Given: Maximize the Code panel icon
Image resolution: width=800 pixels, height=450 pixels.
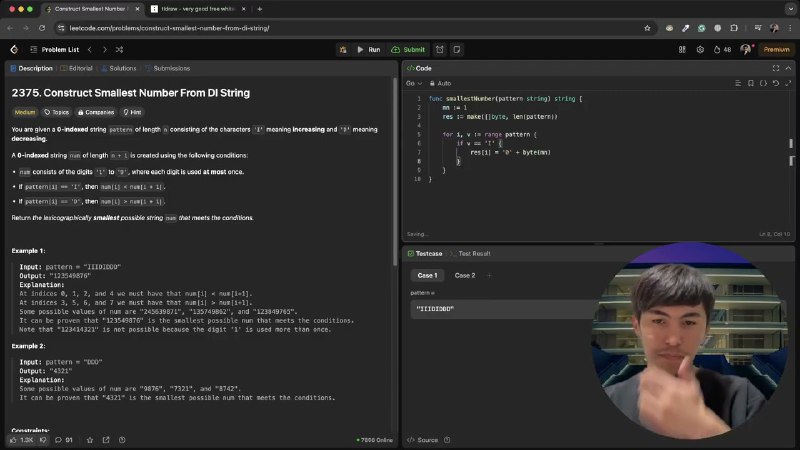Looking at the screenshot, I should pyautogui.click(x=776, y=68).
